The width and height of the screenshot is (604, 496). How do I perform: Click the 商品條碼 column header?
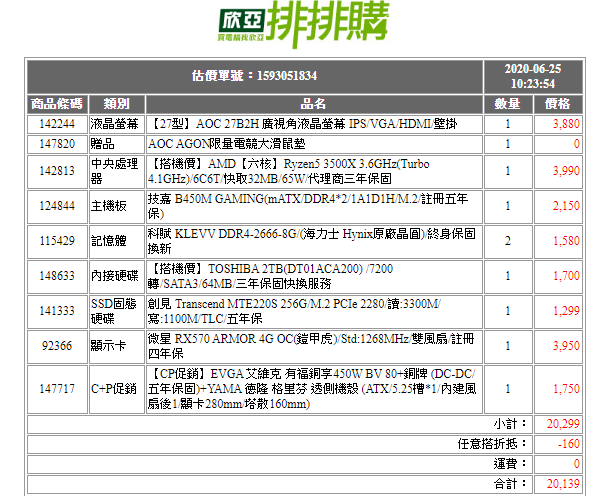[x=57, y=104]
